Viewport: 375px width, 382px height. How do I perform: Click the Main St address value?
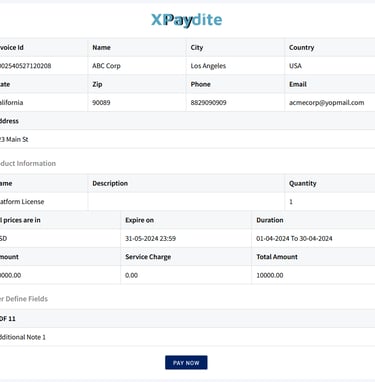pos(14,139)
